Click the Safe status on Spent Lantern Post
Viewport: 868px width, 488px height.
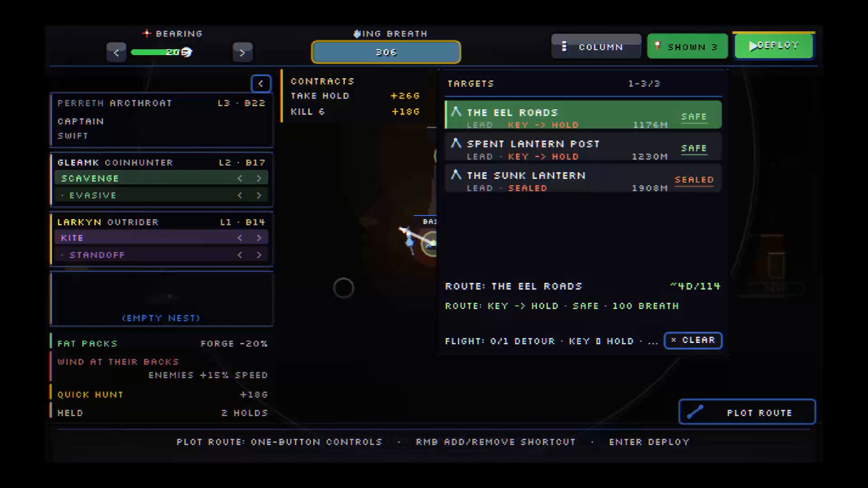point(694,149)
